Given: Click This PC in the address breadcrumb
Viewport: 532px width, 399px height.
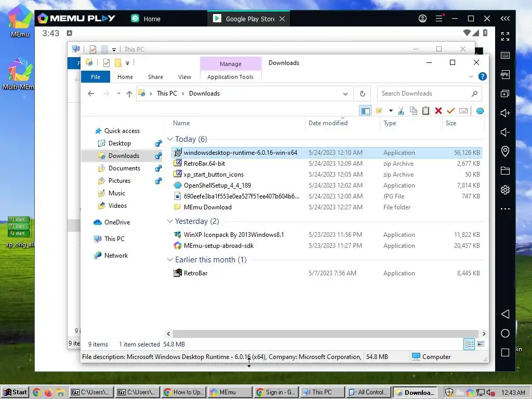Looking at the screenshot, I should [167, 94].
